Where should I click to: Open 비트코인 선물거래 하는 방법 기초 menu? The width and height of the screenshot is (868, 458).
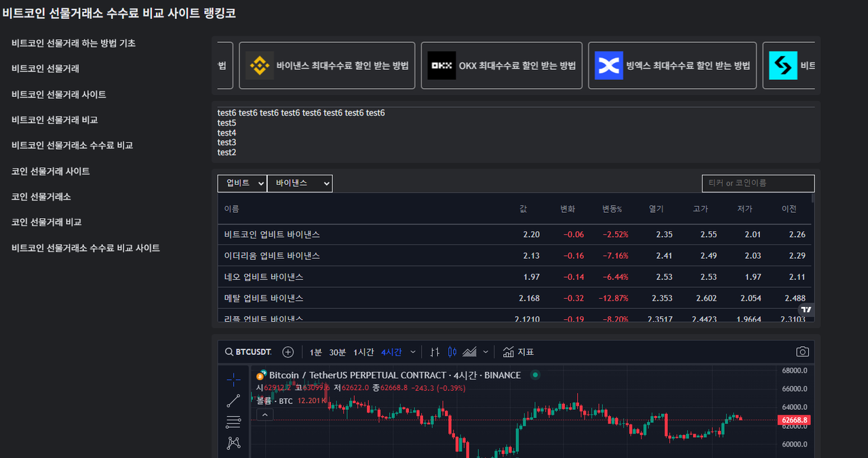pos(73,43)
